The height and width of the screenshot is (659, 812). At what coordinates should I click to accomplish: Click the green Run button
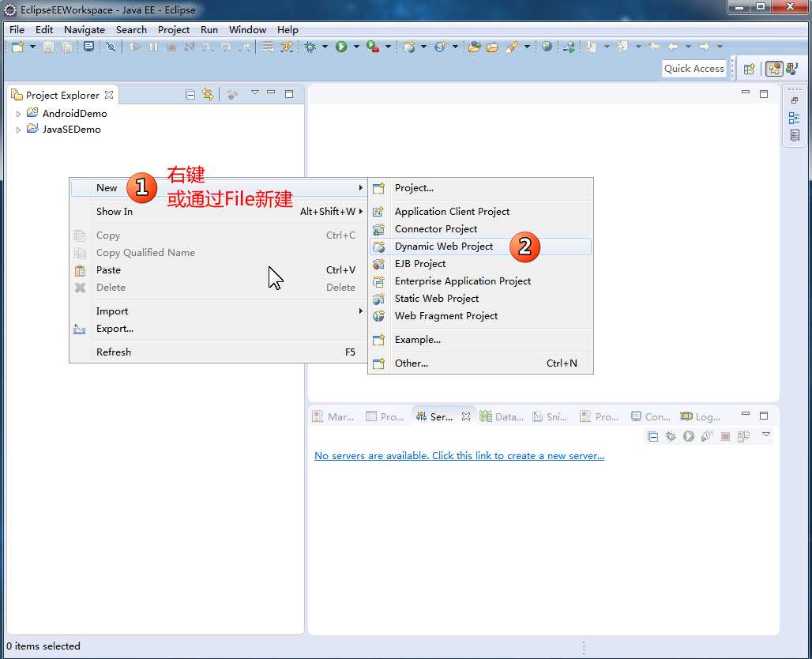click(x=341, y=47)
